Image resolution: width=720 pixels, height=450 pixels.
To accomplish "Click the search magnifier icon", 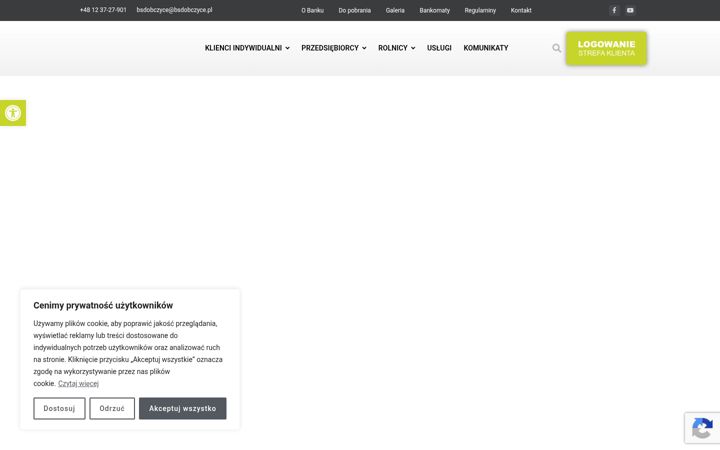I will (x=557, y=48).
